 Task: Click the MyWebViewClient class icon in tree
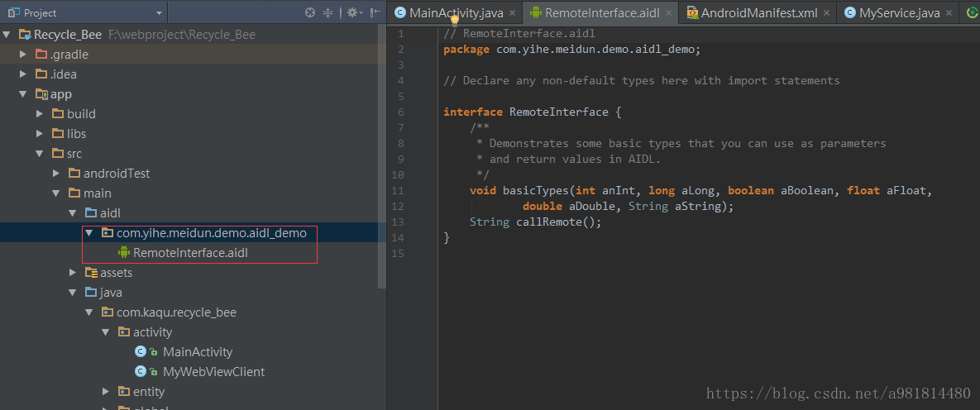[x=141, y=372]
